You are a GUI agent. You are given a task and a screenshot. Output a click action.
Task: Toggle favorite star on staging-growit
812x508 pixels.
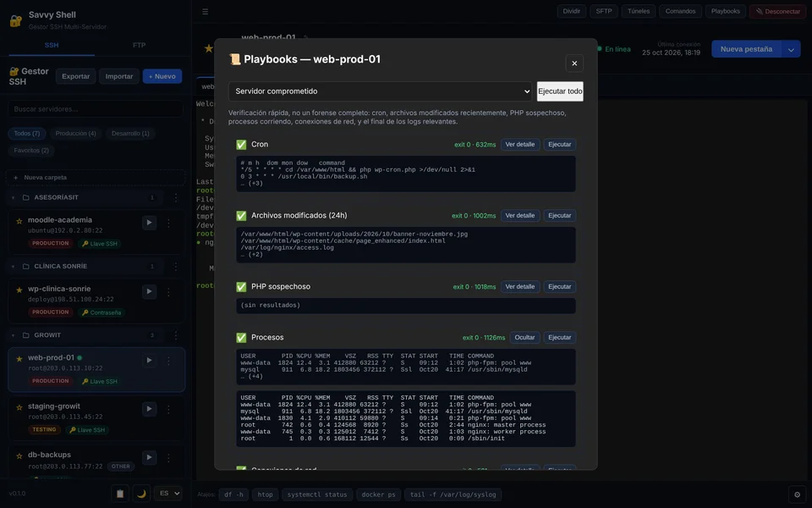point(19,407)
